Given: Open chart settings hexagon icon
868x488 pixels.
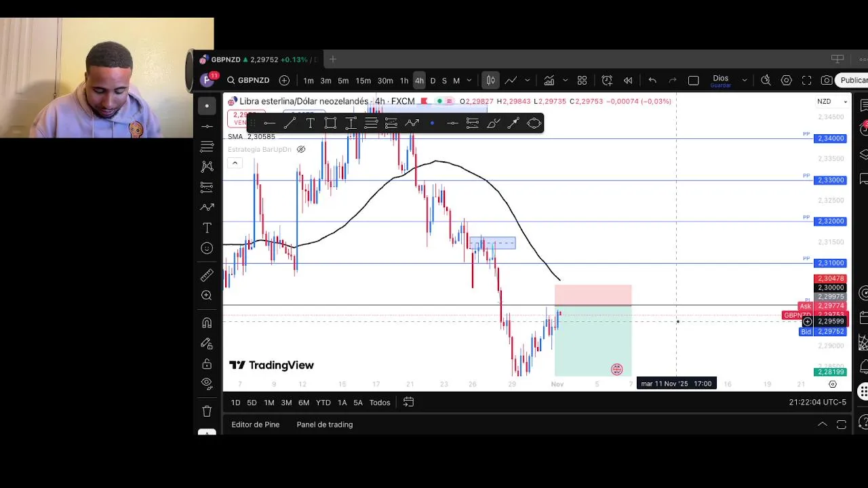Looking at the screenshot, I should (x=786, y=80).
